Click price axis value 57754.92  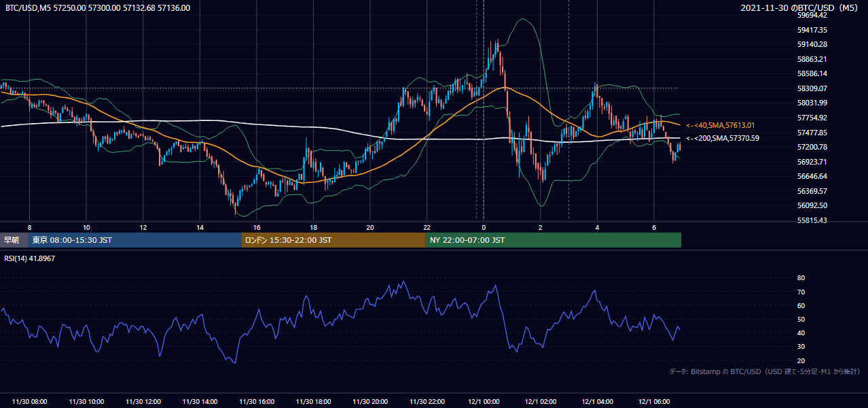[812, 118]
